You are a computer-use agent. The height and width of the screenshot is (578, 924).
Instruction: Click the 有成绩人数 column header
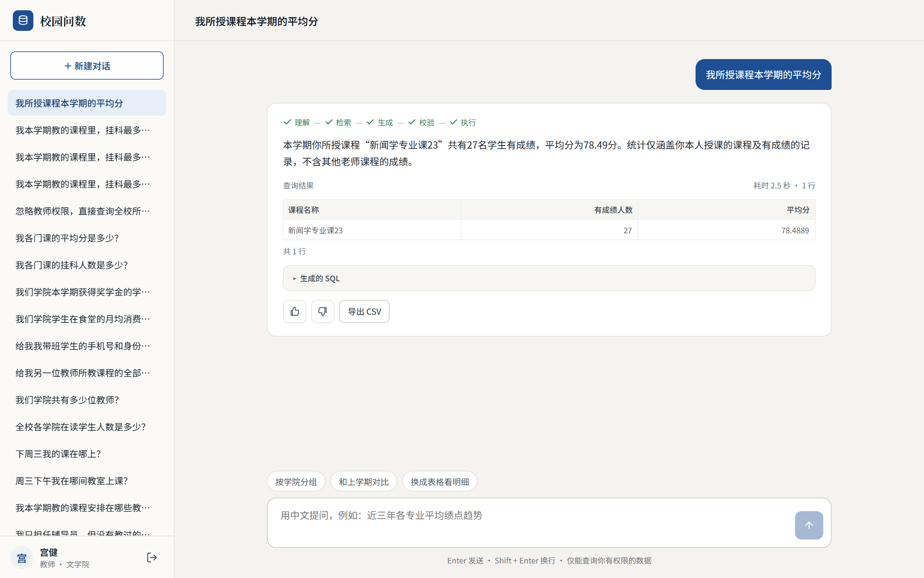coord(549,210)
